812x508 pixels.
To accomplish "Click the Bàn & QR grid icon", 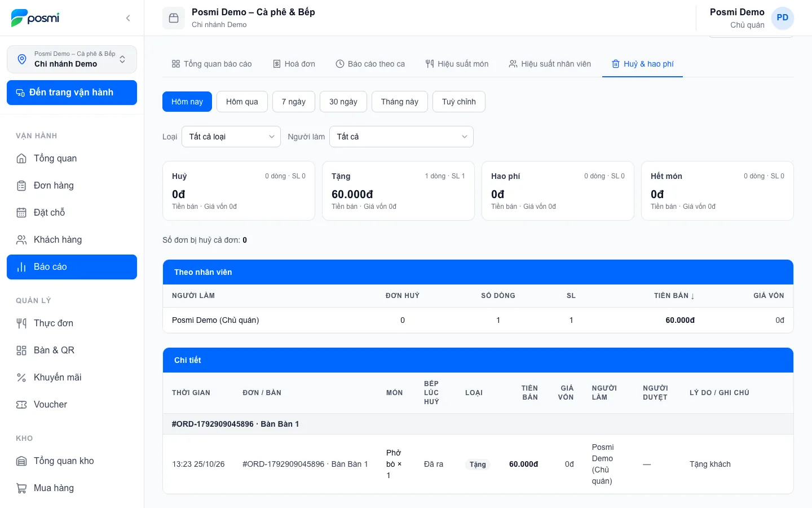I will pyautogui.click(x=21, y=351).
